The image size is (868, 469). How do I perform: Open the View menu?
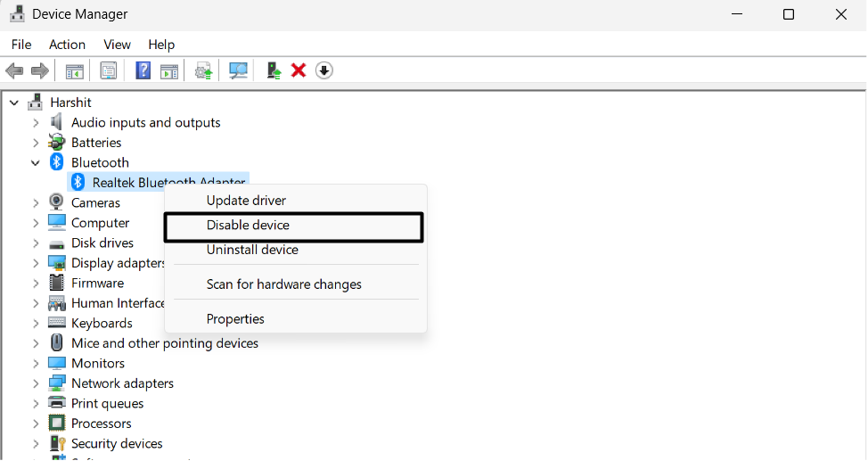pyautogui.click(x=117, y=45)
